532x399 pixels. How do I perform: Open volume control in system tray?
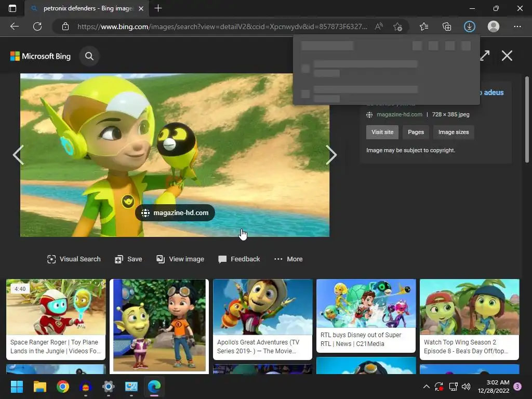(x=466, y=387)
